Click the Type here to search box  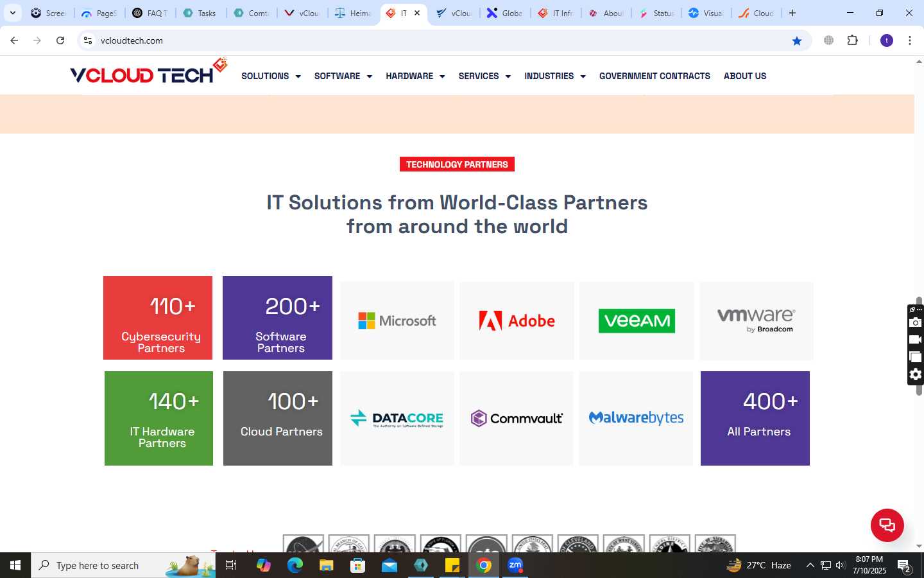[x=123, y=565]
